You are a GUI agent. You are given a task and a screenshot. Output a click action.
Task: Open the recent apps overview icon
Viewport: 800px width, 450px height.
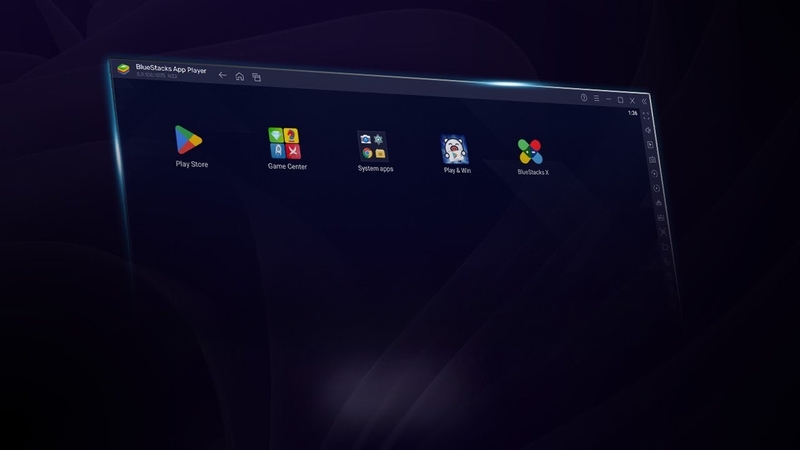coord(257,78)
